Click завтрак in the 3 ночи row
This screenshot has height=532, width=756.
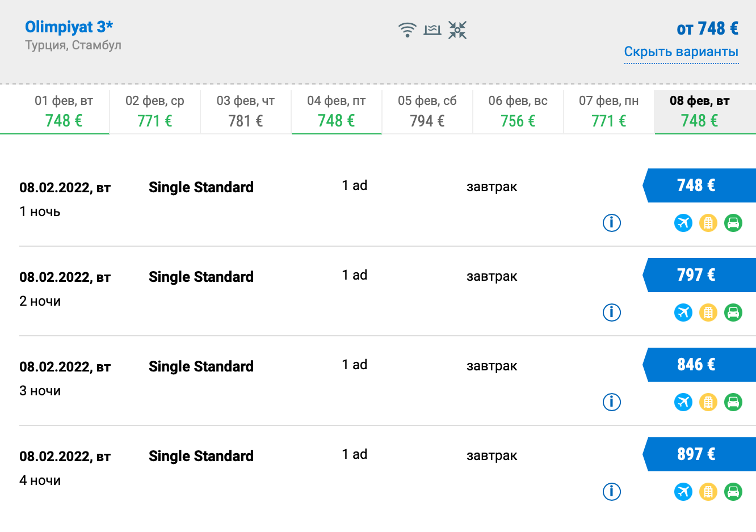click(492, 366)
